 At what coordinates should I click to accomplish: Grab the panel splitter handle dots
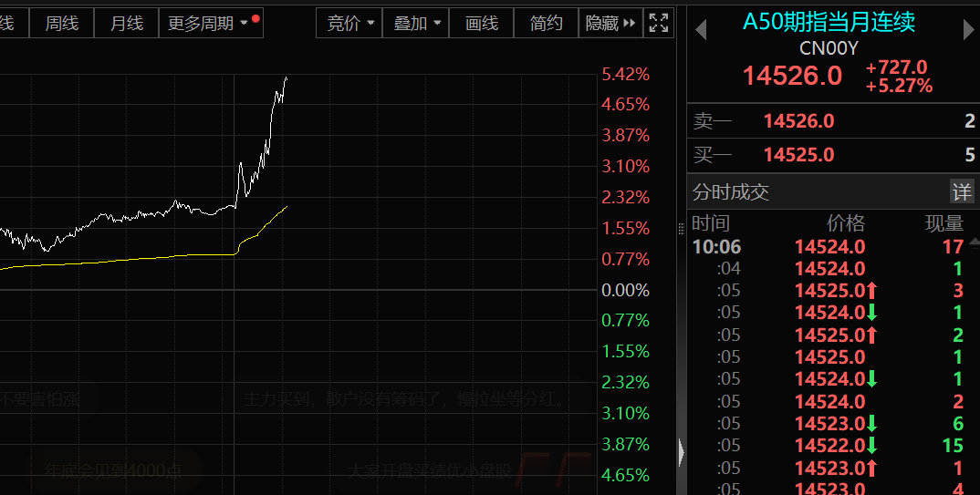pos(682,229)
